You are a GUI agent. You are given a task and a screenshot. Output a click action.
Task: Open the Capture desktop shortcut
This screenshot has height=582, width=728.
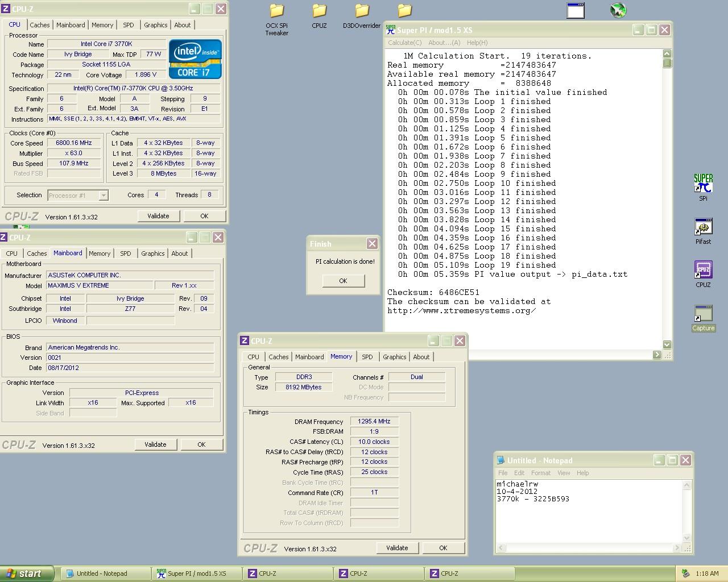pyautogui.click(x=703, y=318)
